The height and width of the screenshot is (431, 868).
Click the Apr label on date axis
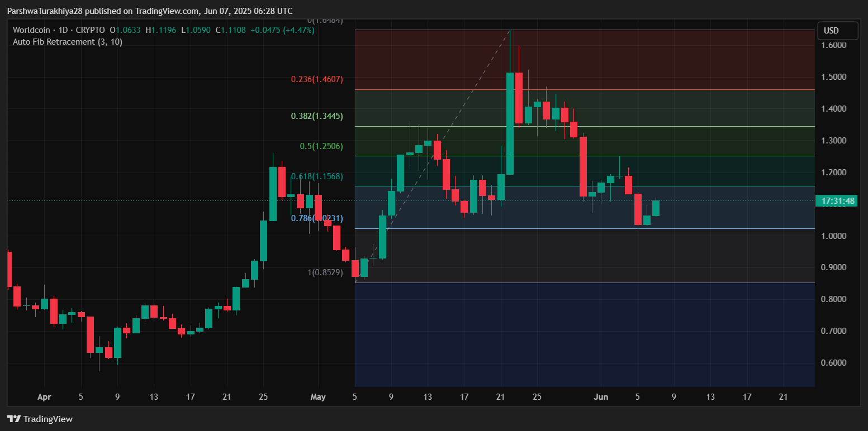coord(44,397)
